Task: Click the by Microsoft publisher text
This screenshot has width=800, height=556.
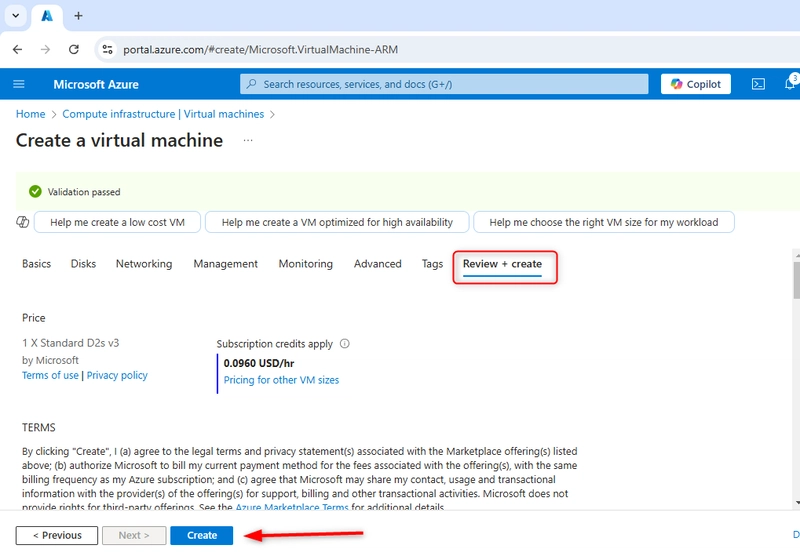Action: [50, 360]
